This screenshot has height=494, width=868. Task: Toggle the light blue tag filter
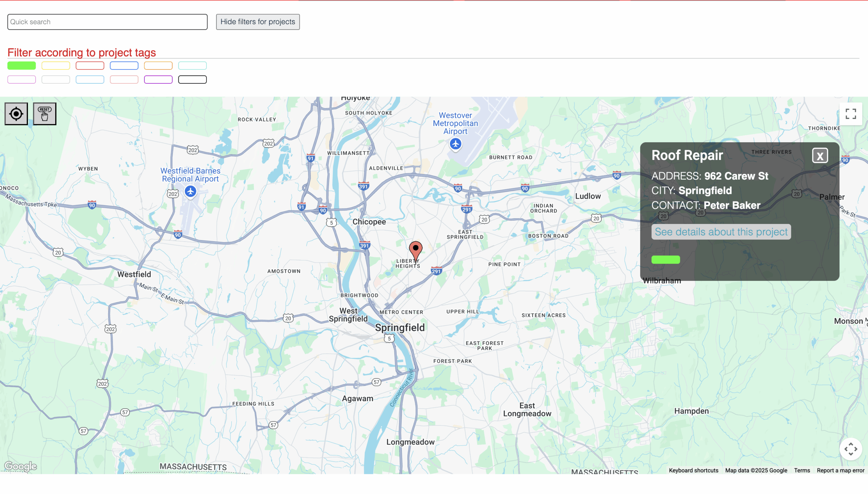(90, 79)
